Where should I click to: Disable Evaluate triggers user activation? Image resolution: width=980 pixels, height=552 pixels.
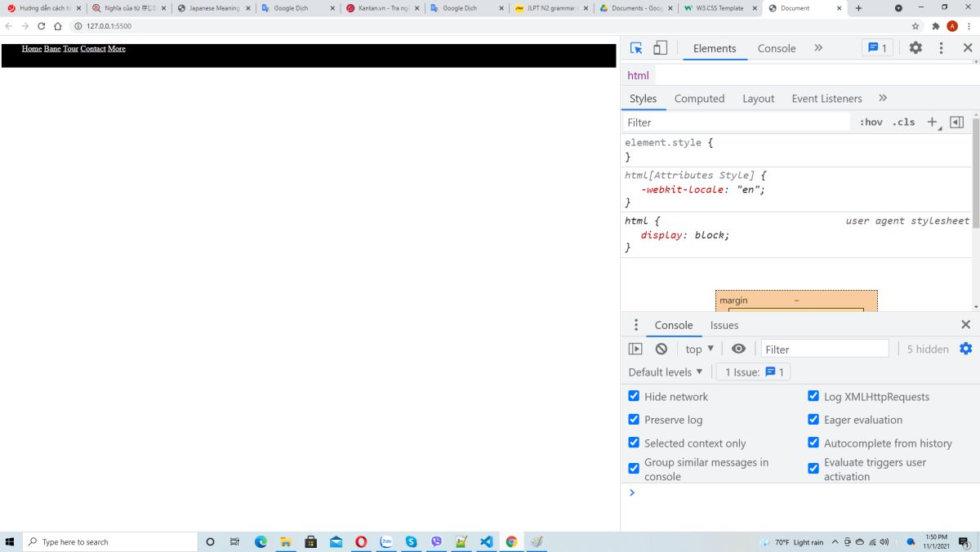tap(813, 469)
